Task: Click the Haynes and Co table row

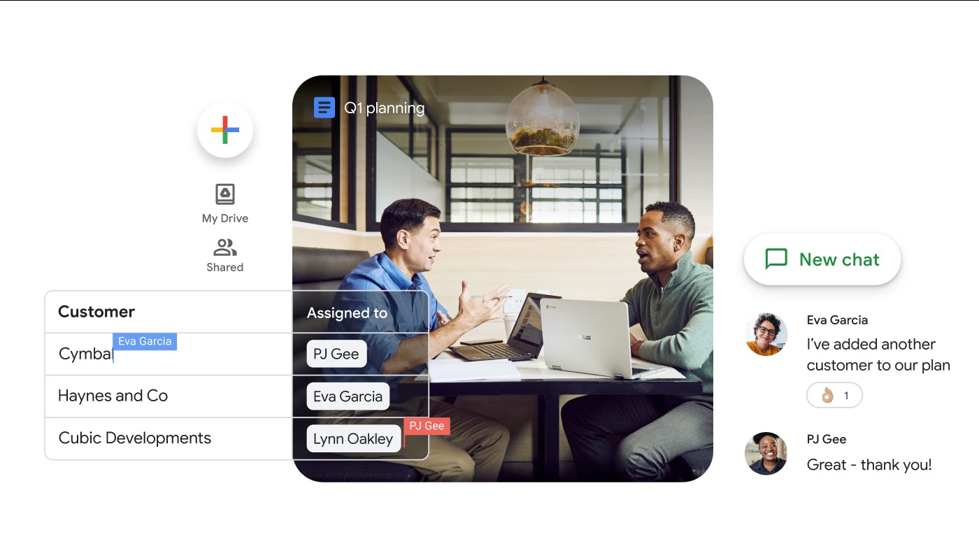Action: (113, 396)
